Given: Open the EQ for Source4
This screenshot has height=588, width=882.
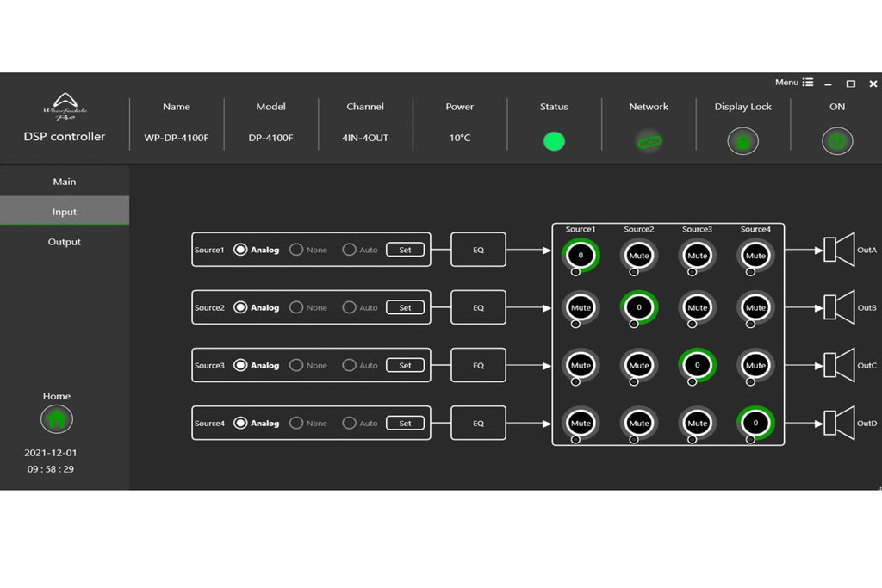Looking at the screenshot, I should (478, 423).
